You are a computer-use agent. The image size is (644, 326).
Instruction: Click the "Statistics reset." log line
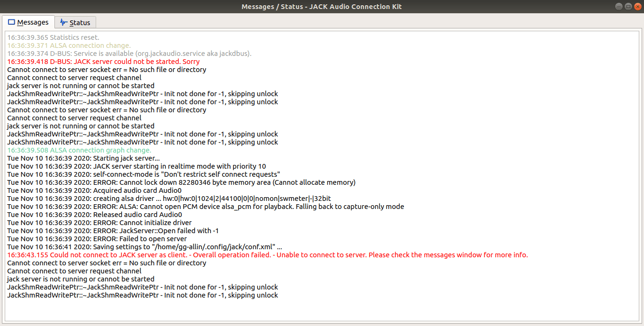tap(53, 37)
